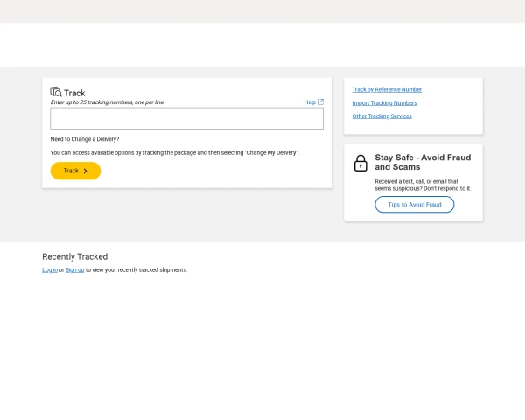Click the chevron arrow inside Track button
Image resolution: width=525 pixels, height=420 pixels.
85,171
